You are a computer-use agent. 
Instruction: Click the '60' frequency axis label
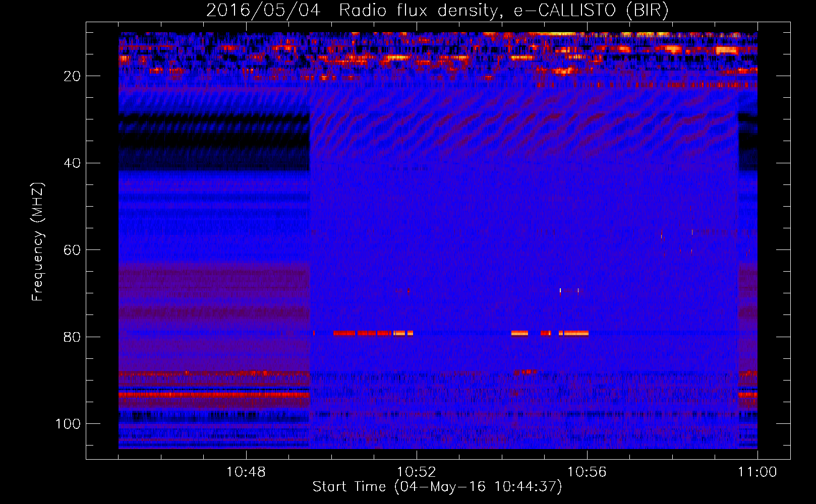(73, 250)
